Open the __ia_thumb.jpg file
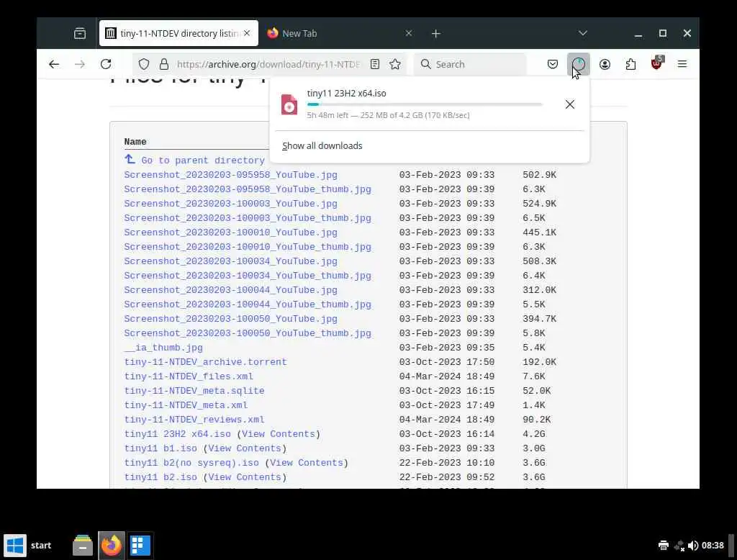The width and height of the screenshot is (737, 560). pyautogui.click(x=163, y=348)
